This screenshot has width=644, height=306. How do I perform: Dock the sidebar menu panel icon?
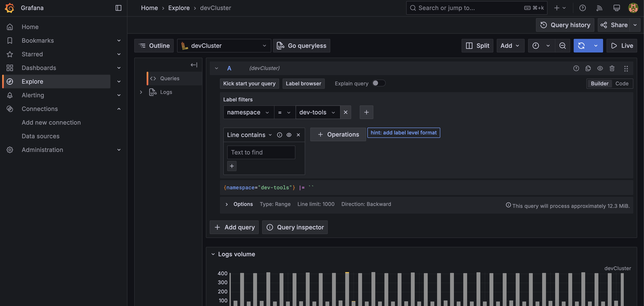pos(118,8)
